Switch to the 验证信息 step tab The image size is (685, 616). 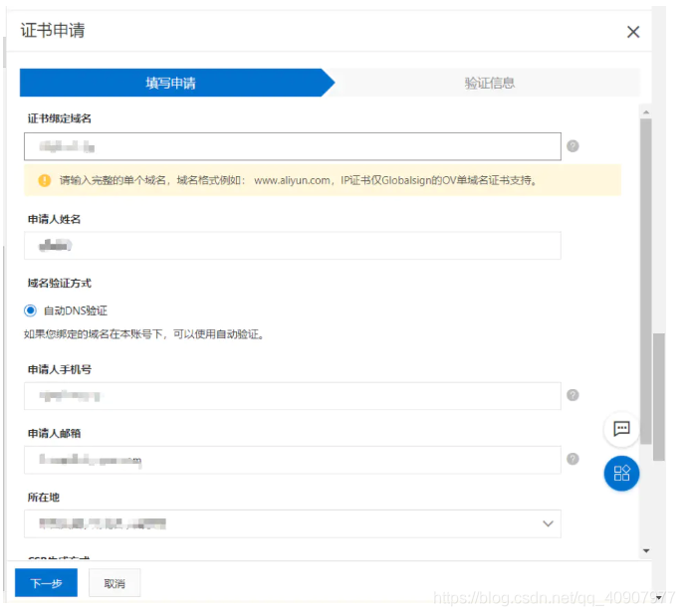(489, 83)
